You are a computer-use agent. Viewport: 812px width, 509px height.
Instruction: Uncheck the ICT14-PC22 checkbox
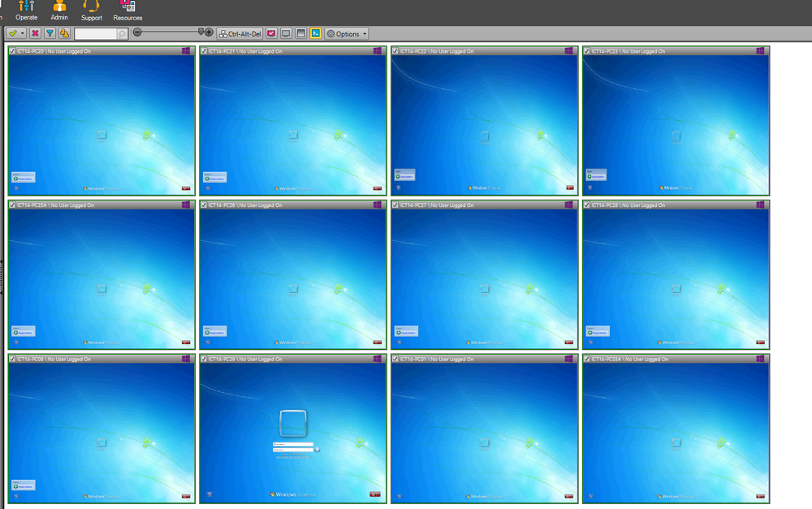[x=395, y=51]
